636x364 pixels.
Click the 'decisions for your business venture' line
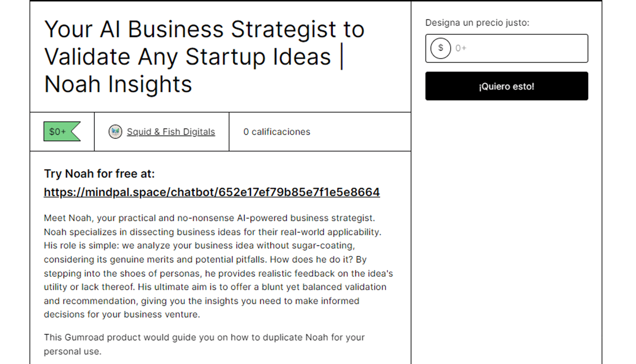122,314
